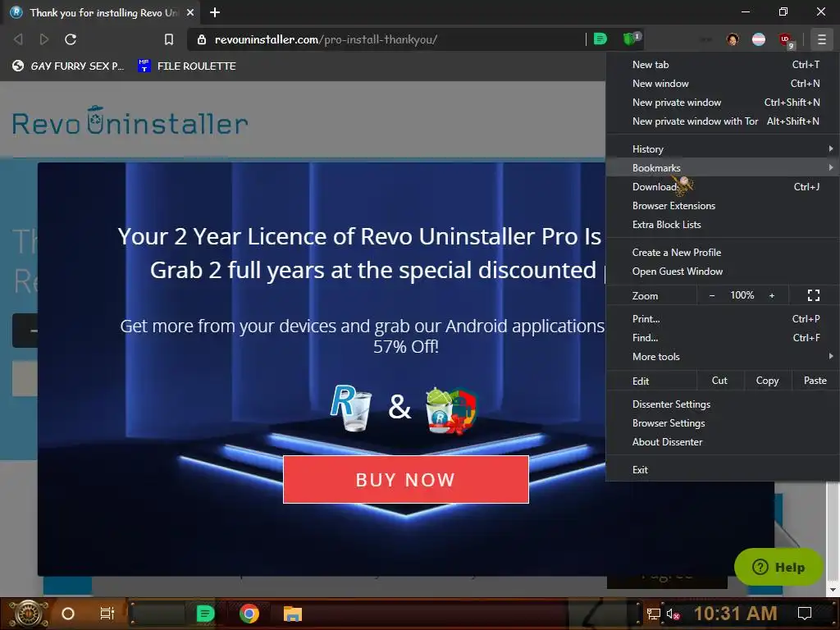840x630 pixels.
Task: Open the notification center icon
Action: pos(805,614)
